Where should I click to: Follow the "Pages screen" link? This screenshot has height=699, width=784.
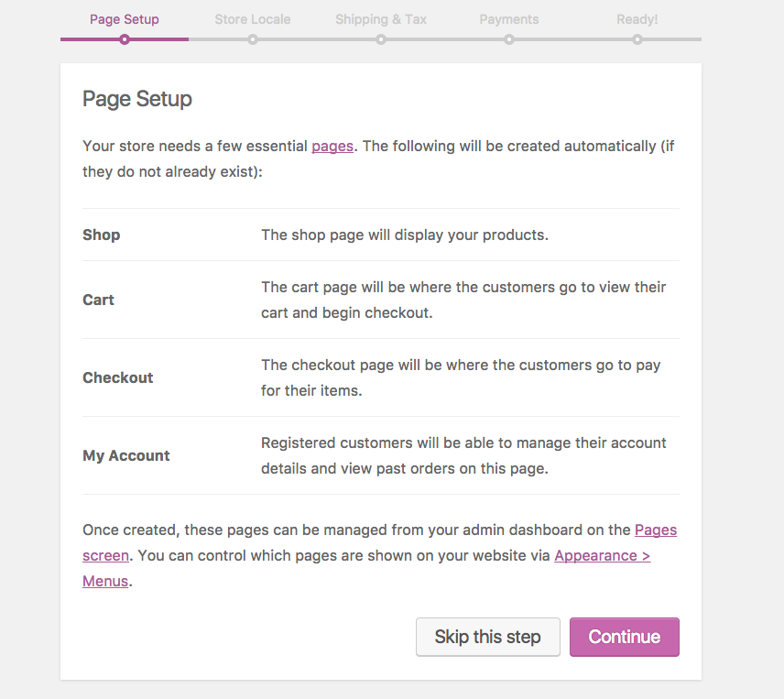[x=655, y=530]
